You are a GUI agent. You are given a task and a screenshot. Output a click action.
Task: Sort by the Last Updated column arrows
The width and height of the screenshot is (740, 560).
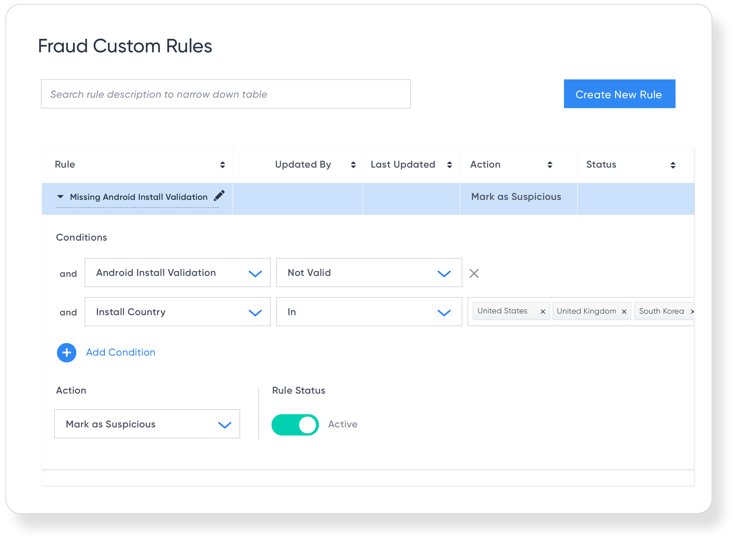tap(449, 165)
